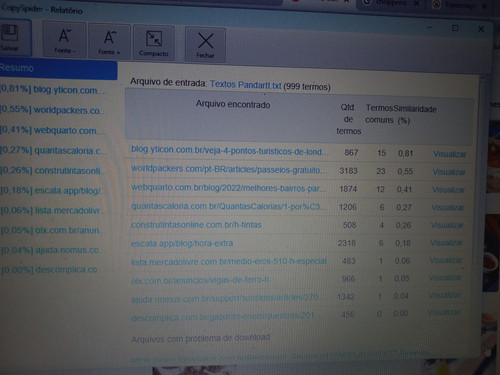Image resolution: width=500 pixels, height=375 pixels.
Task: Decrease font size with Fonte - button
Action: pyautogui.click(x=64, y=39)
